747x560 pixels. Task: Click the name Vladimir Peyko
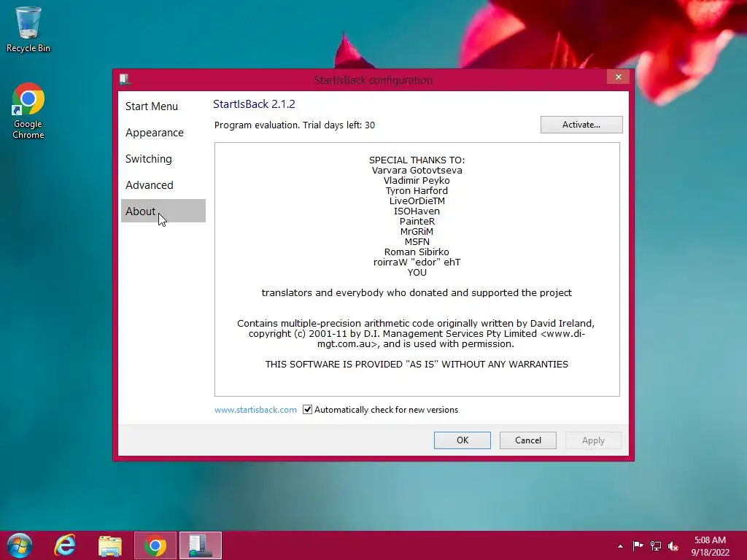click(417, 181)
